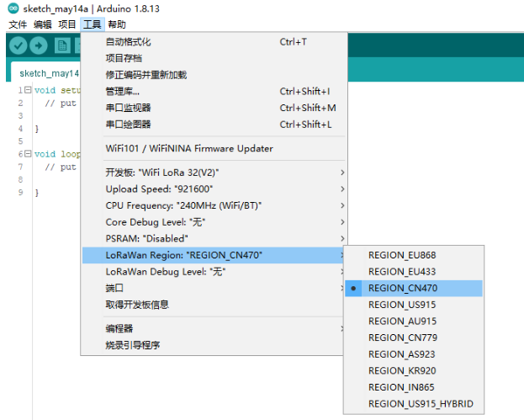
Task: Click the Arduino logo in title bar
Action: point(13,8)
